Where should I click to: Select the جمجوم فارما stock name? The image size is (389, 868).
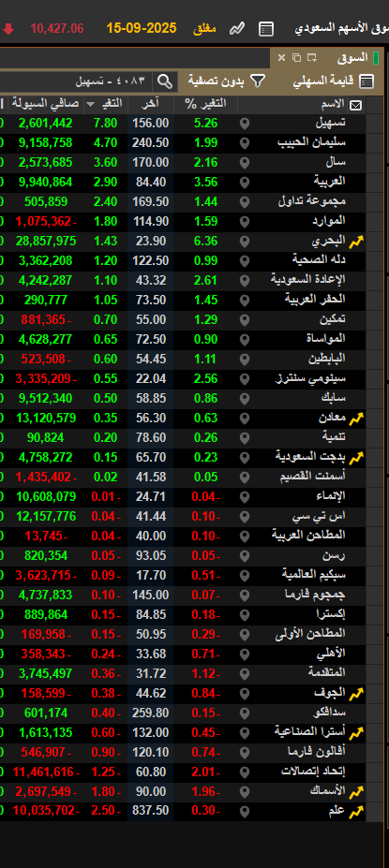click(x=315, y=595)
